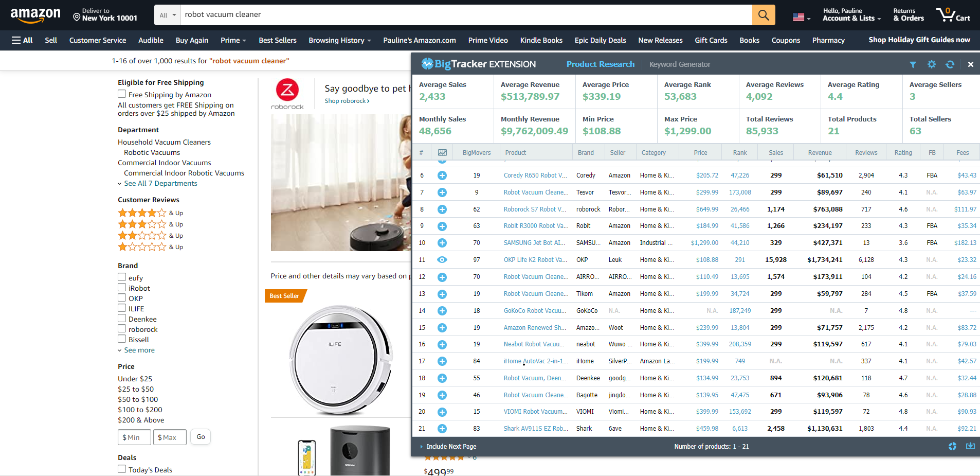The width and height of the screenshot is (980, 476).
Task: Click the BigTracker extension logo
Action: (x=478, y=64)
